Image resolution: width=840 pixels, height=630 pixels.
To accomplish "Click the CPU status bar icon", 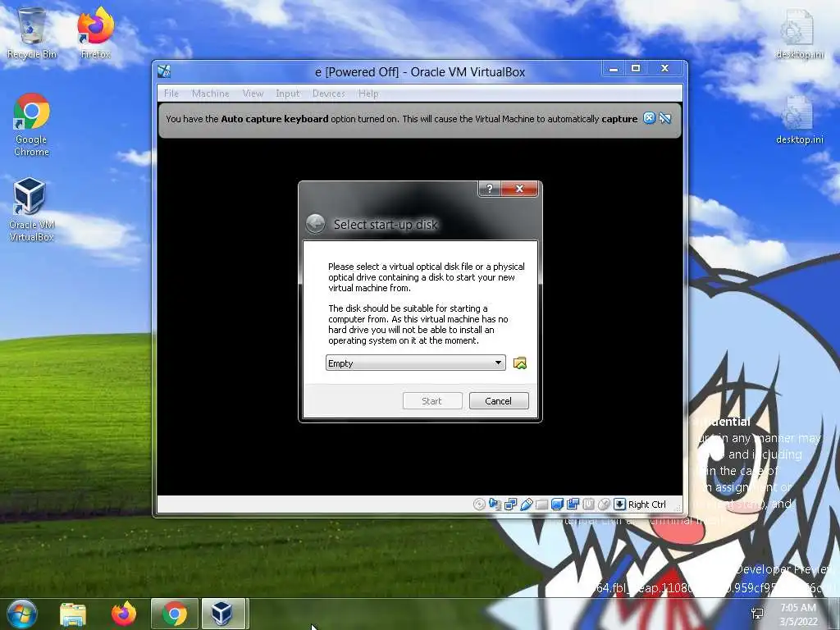I will pos(588,504).
